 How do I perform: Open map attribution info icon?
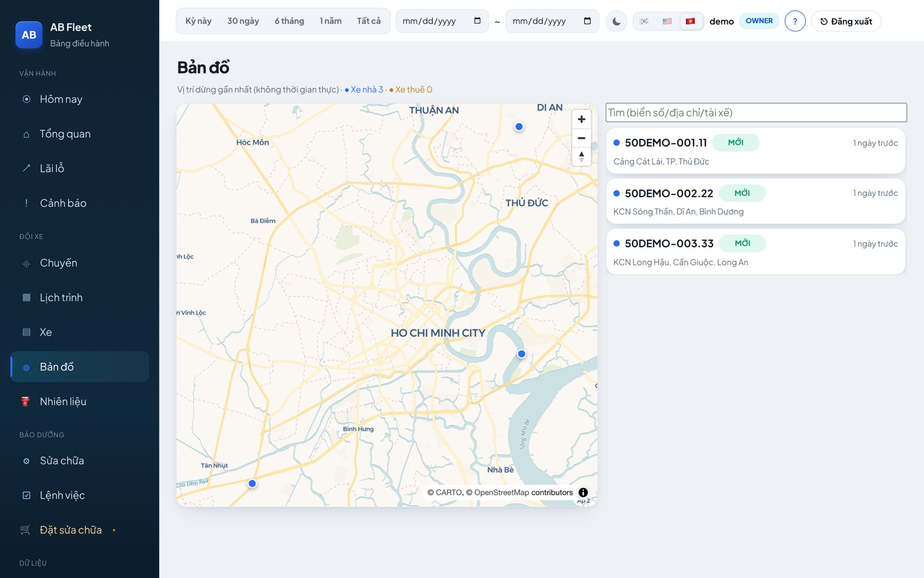583,492
